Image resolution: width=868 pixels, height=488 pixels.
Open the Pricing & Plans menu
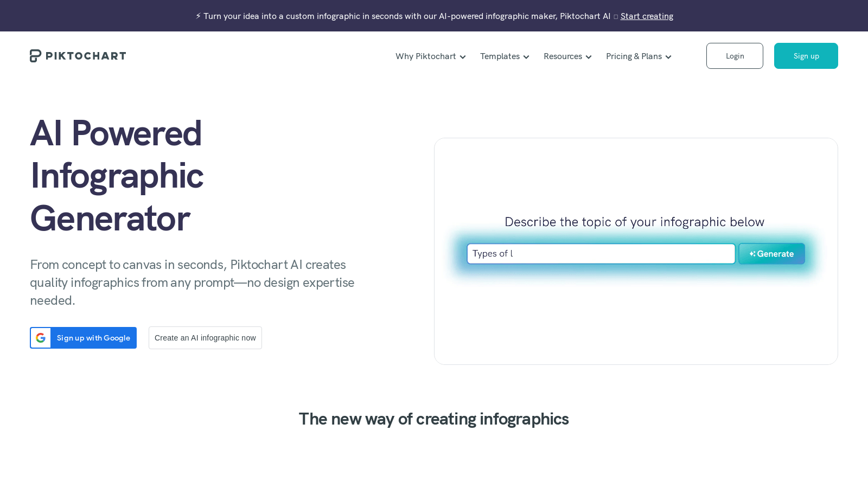pos(639,56)
